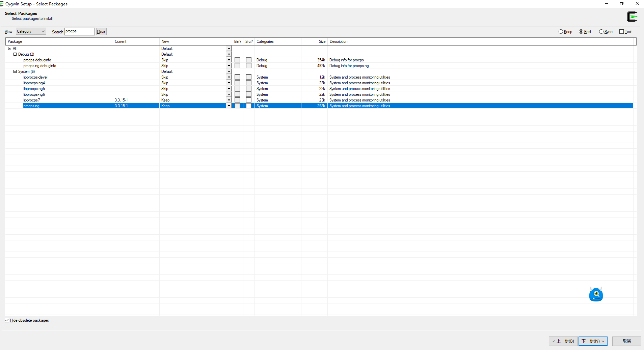Click the 298k size cell
This screenshot has width=644, height=350.
point(321,106)
